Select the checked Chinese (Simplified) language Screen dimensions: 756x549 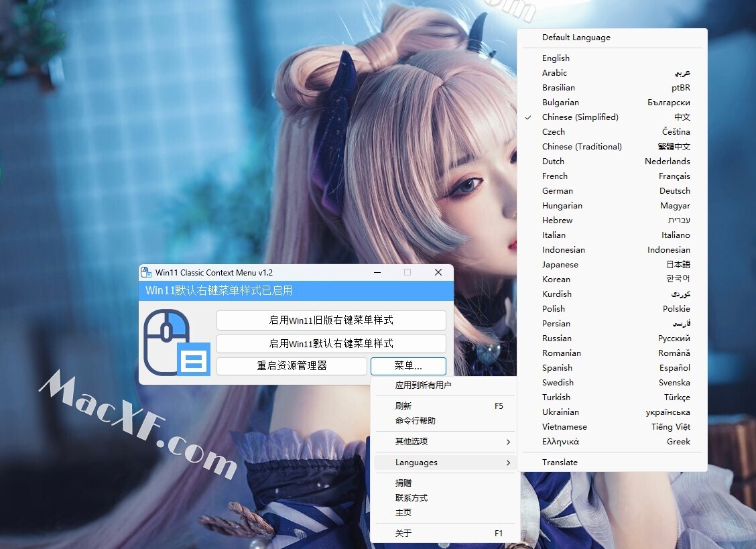click(580, 117)
